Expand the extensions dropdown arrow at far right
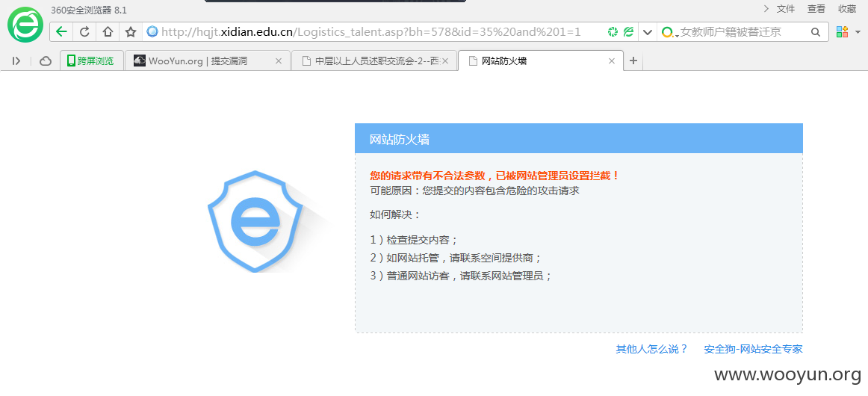Viewport: 868px width, 396px height. pos(858,32)
